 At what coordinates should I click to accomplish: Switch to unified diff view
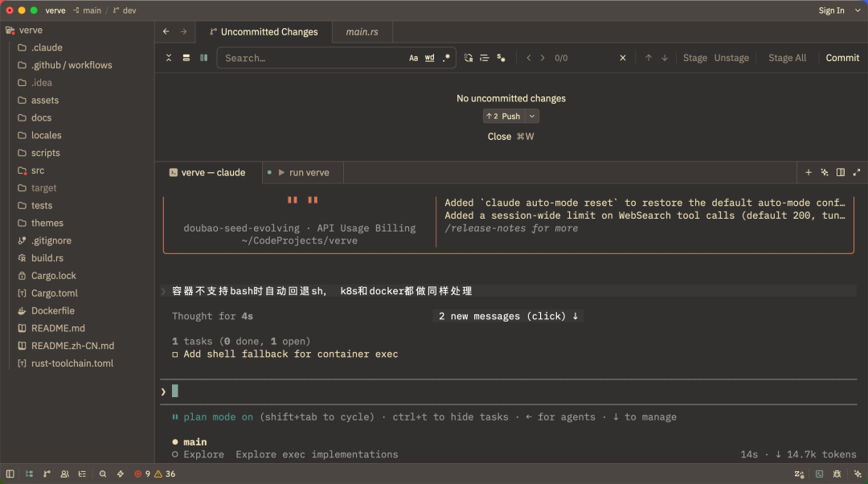pos(186,58)
